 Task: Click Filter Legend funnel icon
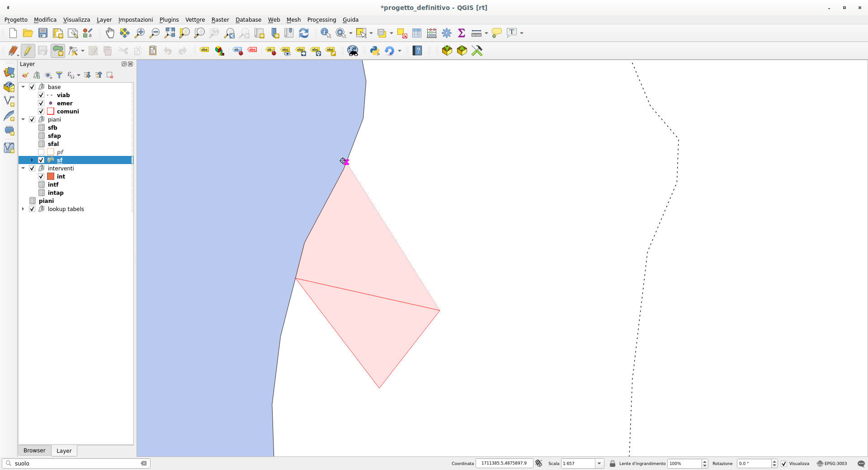pyautogui.click(x=59, y=75)
